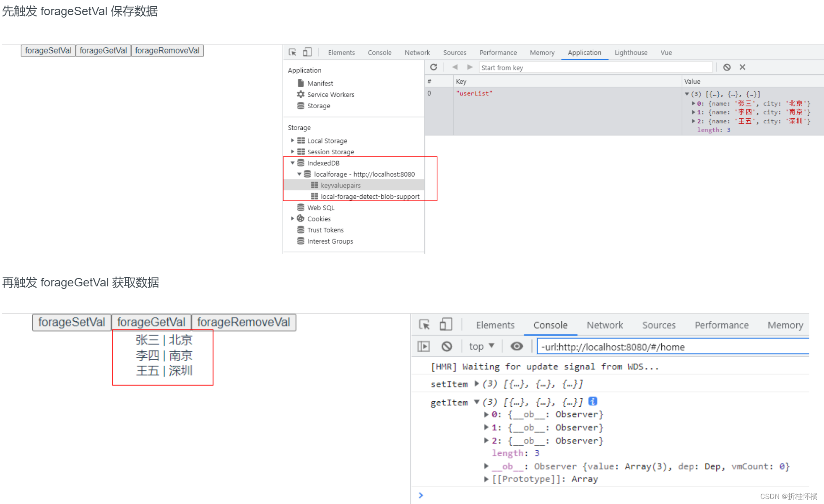Screen dimensions: 824x504
Task: Click forageRemoveVal button in lower page
Action: coord(244,322)
